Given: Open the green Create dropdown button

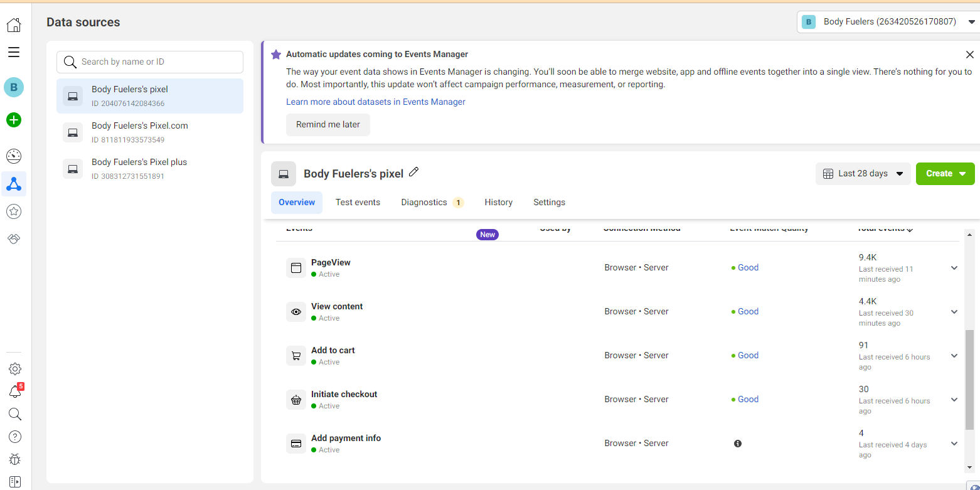Looking at the screenshot, I should point(945,174).
